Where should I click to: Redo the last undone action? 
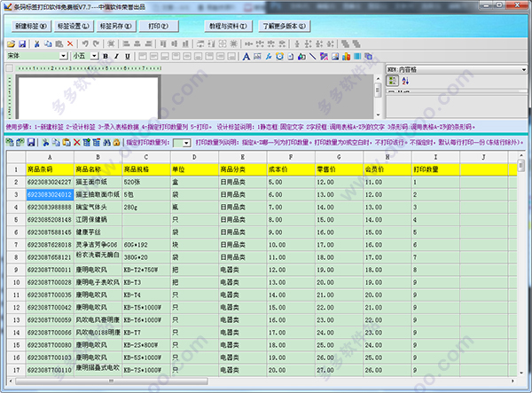(97, 43)
